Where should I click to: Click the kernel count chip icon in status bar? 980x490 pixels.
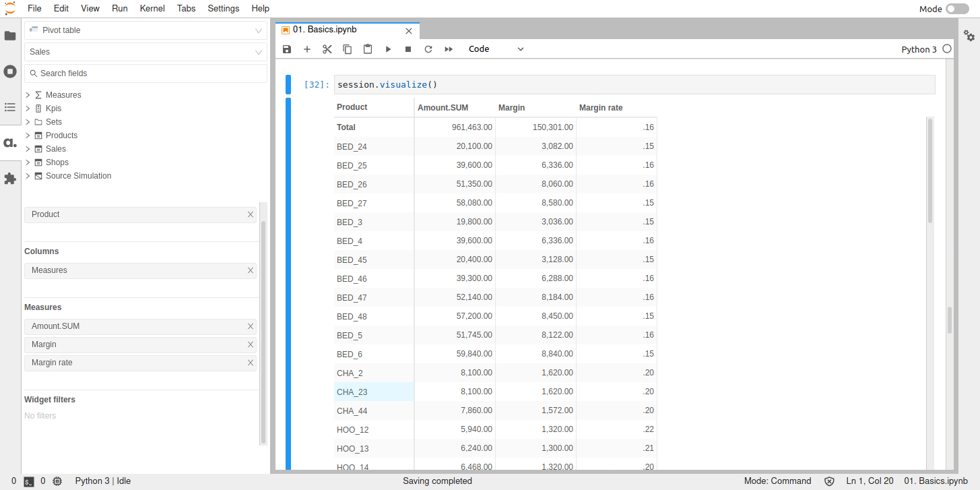coord(57,481)
